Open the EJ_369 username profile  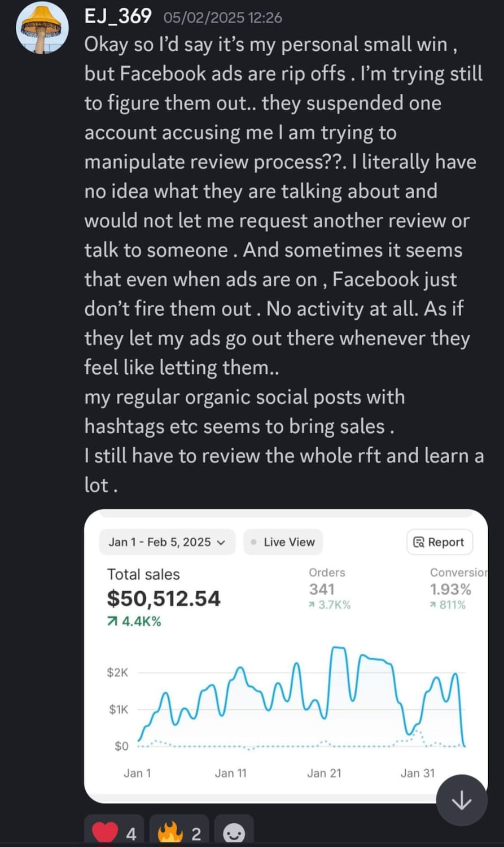tap(118, 16)
